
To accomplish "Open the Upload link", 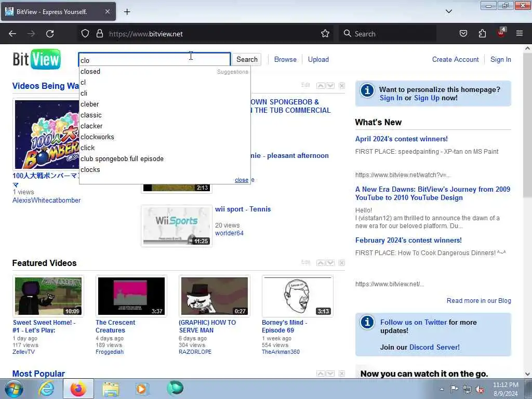I will point(318,59).
